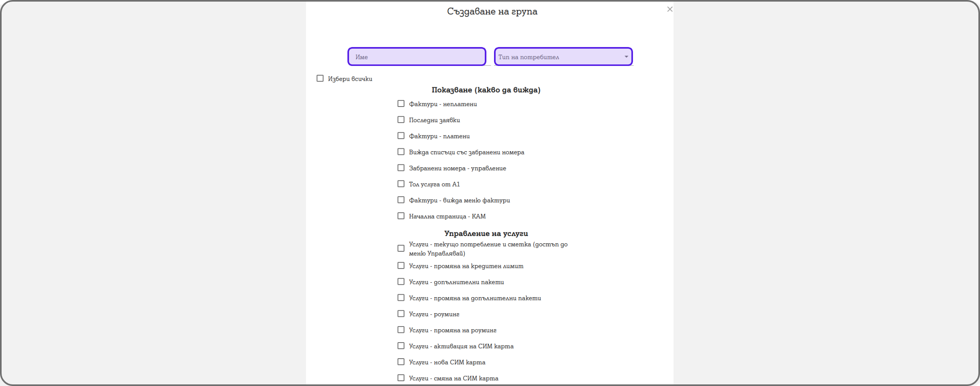Close the group creation dialog

670,9
